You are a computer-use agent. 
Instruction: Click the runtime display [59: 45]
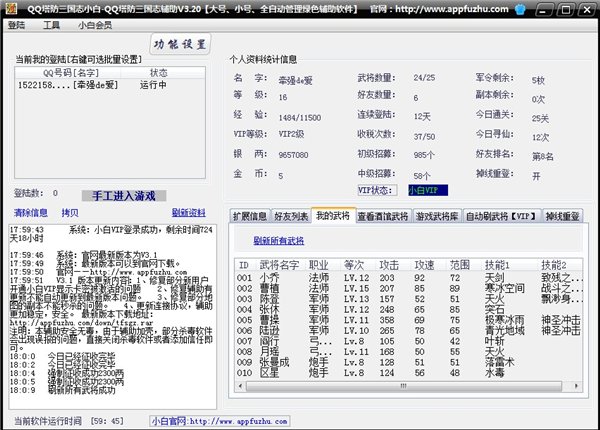point(107,421)
